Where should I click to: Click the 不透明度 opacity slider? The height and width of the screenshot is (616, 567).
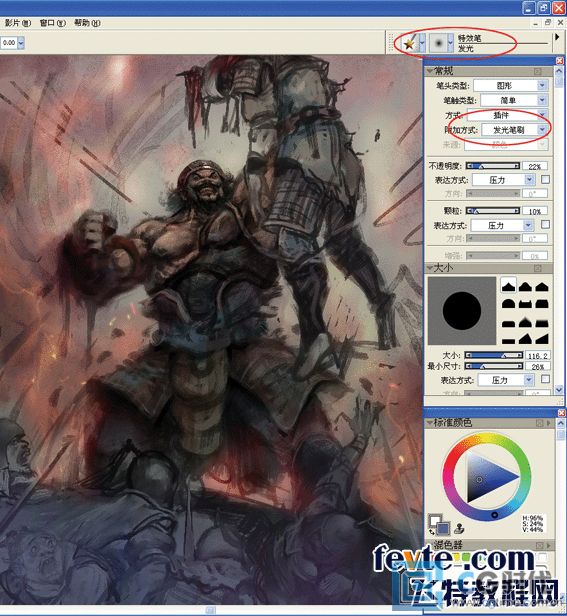tap(493, 166)
